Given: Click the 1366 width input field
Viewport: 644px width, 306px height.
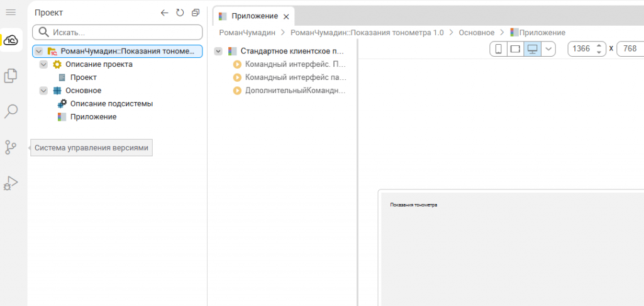Looking at the screenshot, I should coord(582,49).
